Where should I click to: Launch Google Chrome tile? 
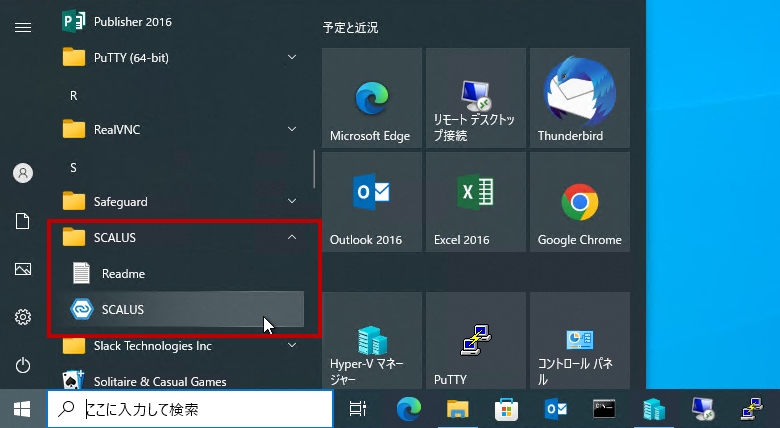pos(580,202)
